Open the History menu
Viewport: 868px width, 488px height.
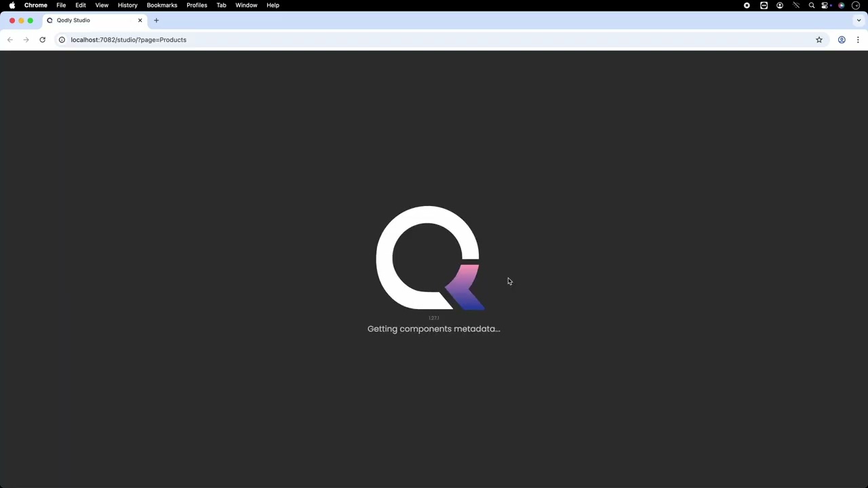127,5
